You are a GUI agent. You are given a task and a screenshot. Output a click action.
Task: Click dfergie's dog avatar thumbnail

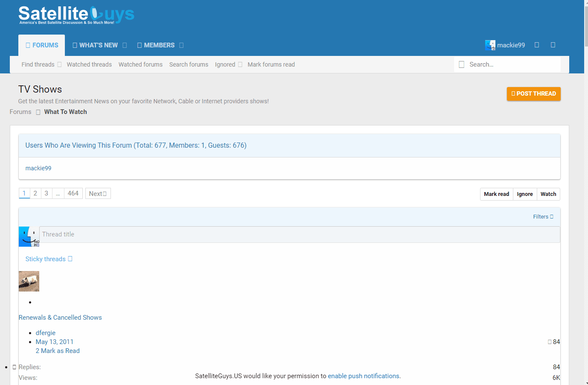click(29, 281)
